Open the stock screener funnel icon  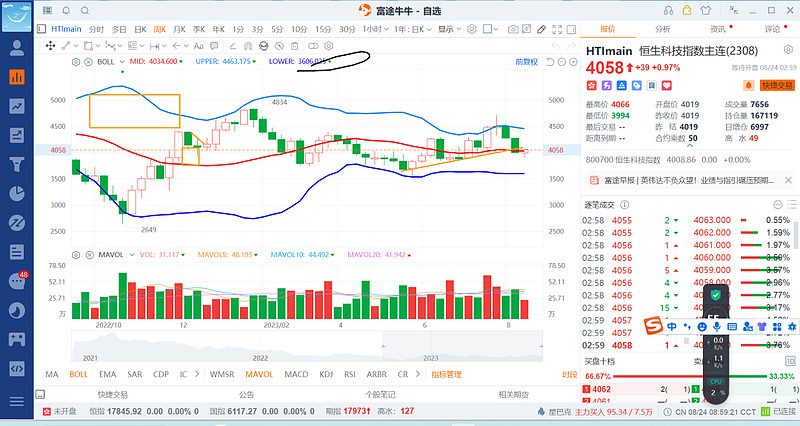coord(17,164)
